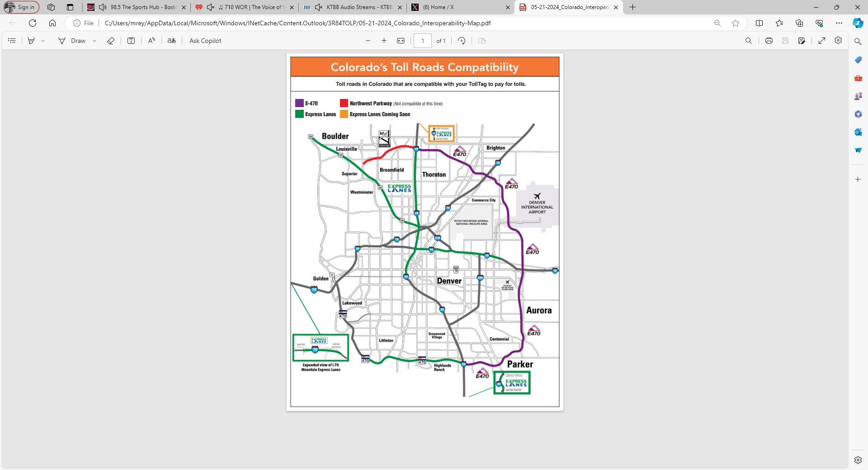Open the Collections panel
Viewport: 868px width, 470px height.
(x=799, y=23)
